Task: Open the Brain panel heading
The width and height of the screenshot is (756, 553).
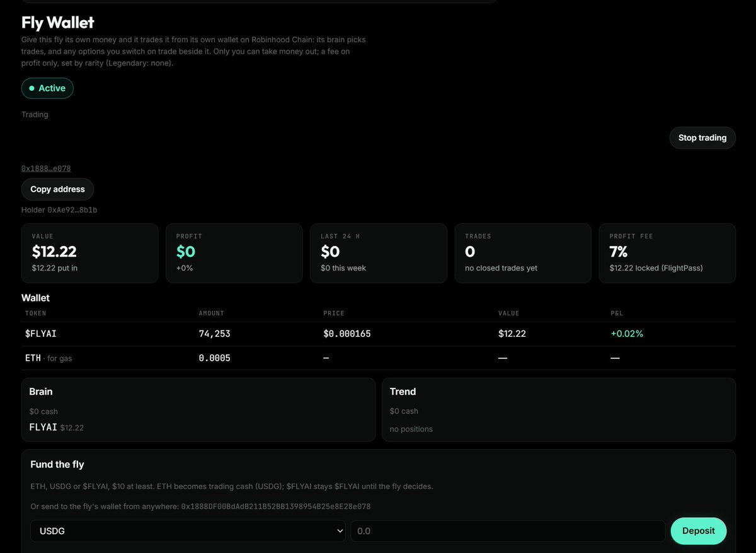Action: click(41, 392)
